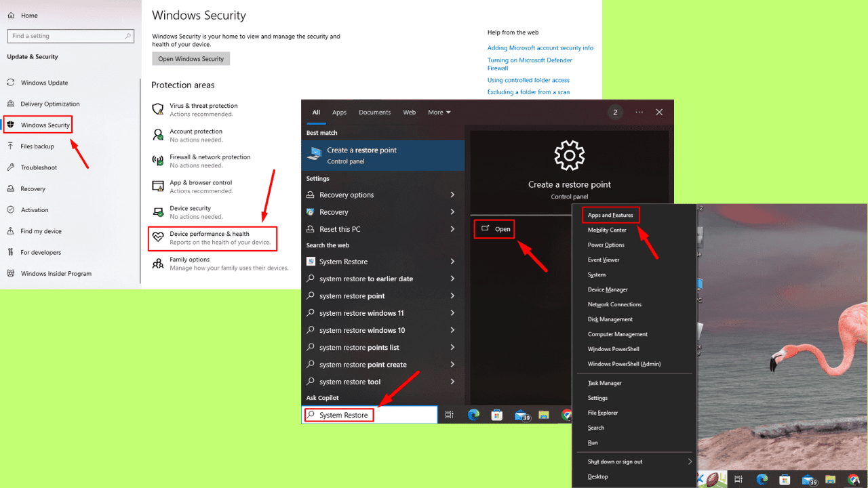Expand the More dropdown in search filters

439,113
